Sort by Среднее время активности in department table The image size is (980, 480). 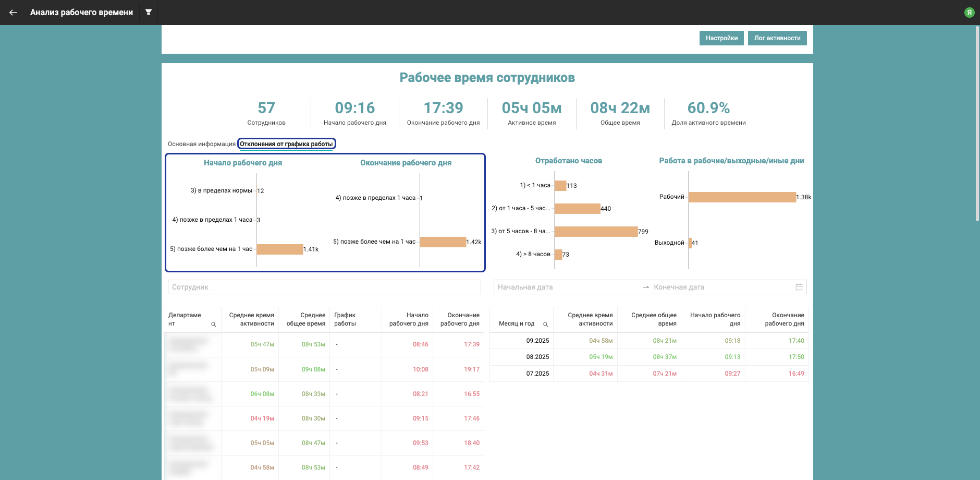click(x=251, y=319)
